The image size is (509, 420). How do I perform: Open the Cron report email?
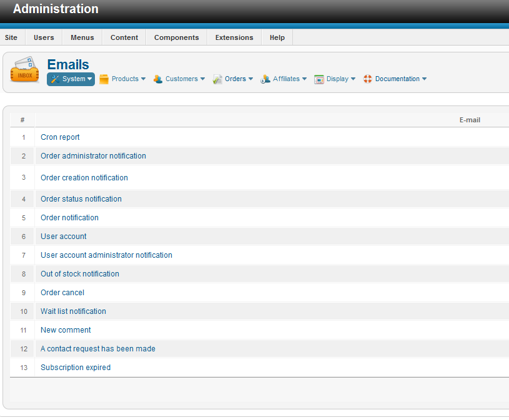click(x=60, y=137)
